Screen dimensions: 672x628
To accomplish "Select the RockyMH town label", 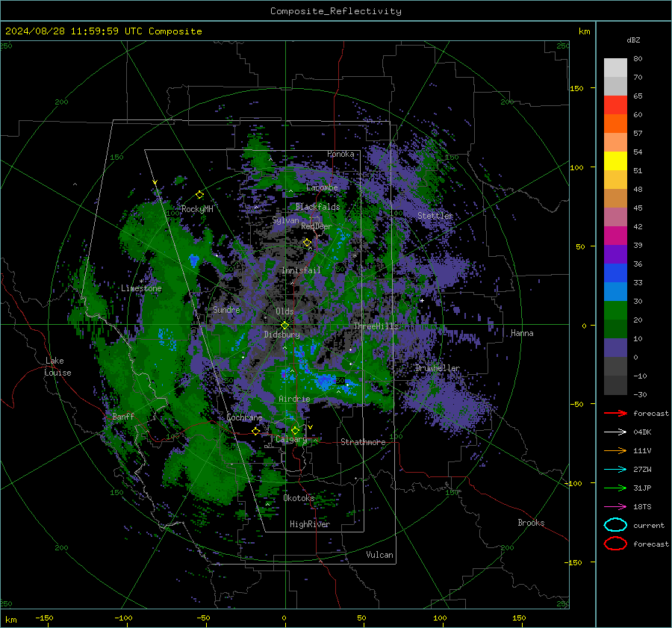I will [x=197, y=209].
